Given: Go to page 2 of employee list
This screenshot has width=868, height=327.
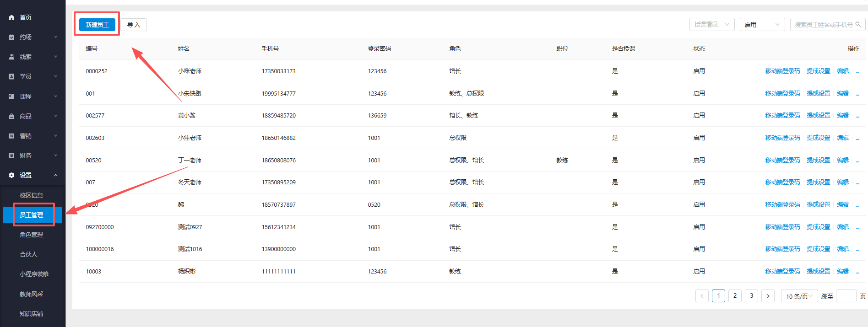Looking at the screenshot, I should click(x=735, y=296).
